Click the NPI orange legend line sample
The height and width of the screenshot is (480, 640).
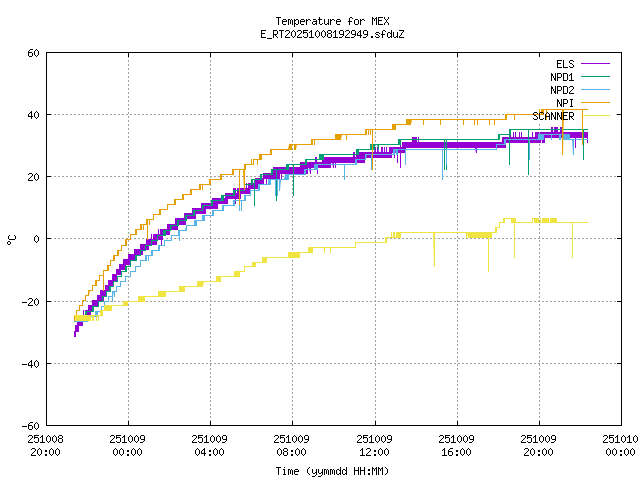[x=597, y=103]
